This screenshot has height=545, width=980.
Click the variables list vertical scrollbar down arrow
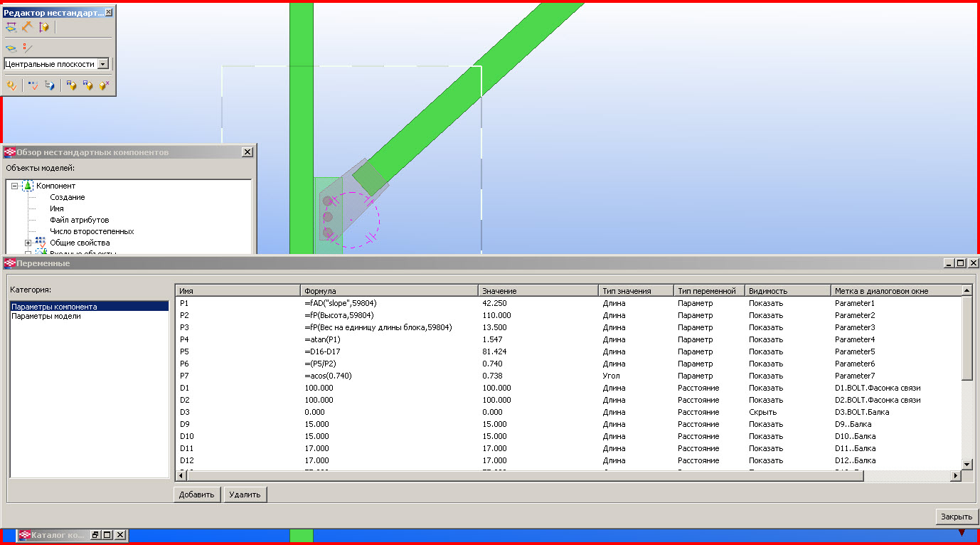(966, 464)
